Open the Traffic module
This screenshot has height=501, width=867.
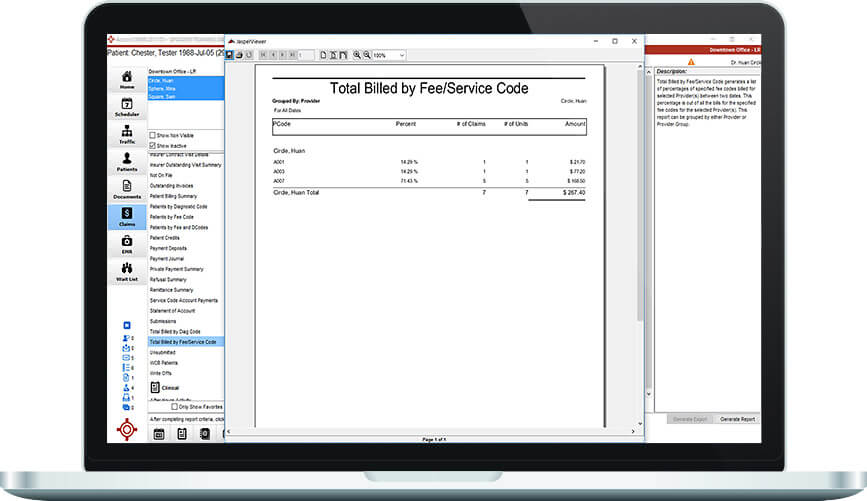pos(127,134)
